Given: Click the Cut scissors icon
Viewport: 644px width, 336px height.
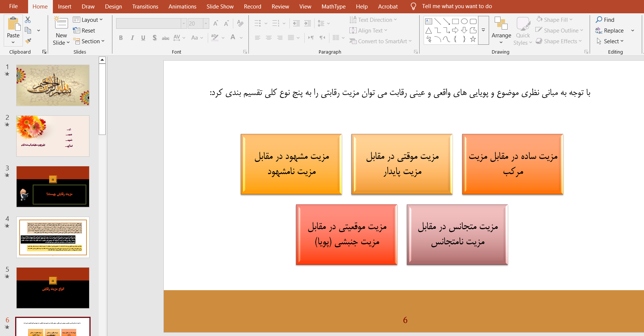Looking at the screenshot, I should click(x=28, y=20).
